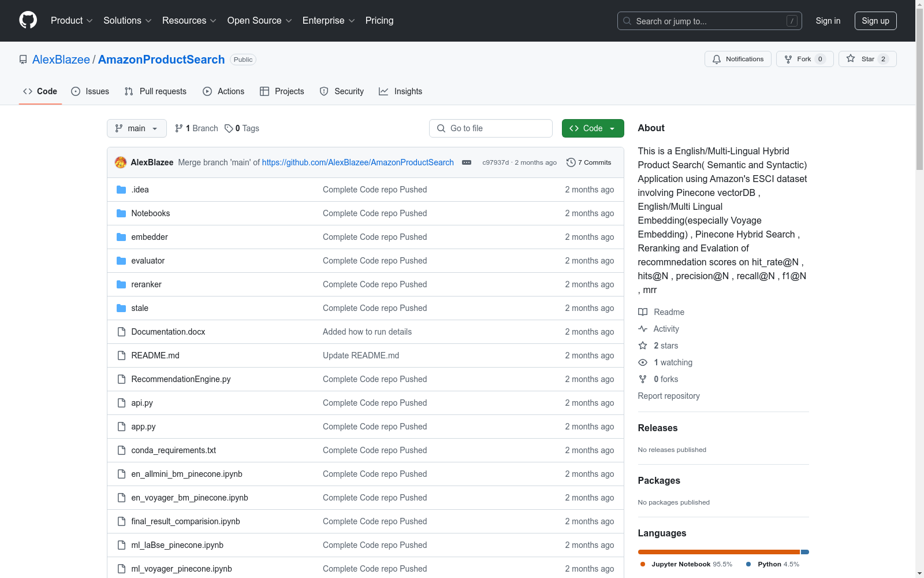Click the app.py file icon
Viewport: 924px width, 578px height.
coord(121,427)
